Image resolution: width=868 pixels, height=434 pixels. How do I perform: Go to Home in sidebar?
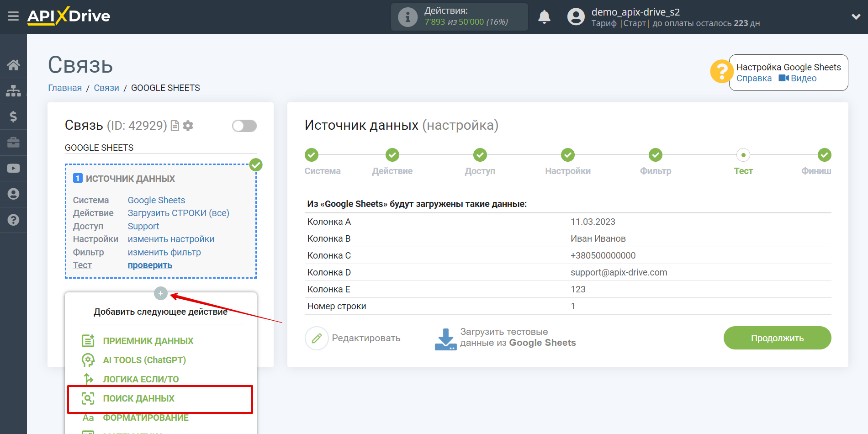(x=13, y=65)
